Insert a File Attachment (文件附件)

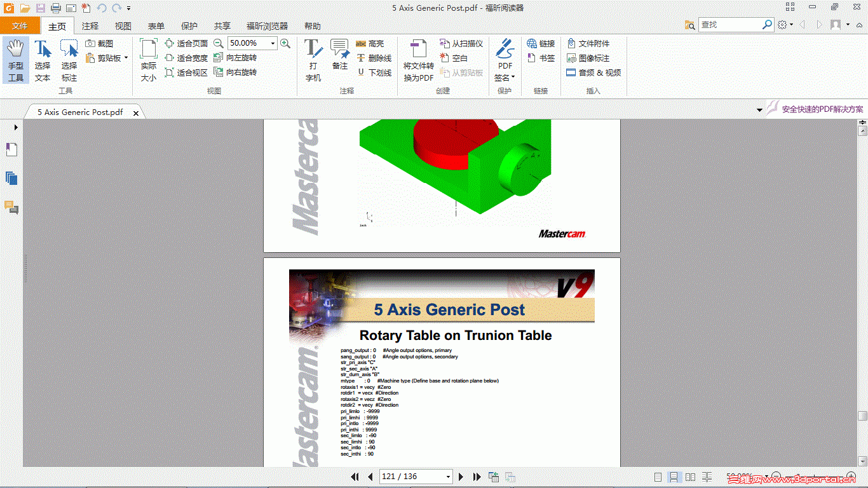[588, 43]
